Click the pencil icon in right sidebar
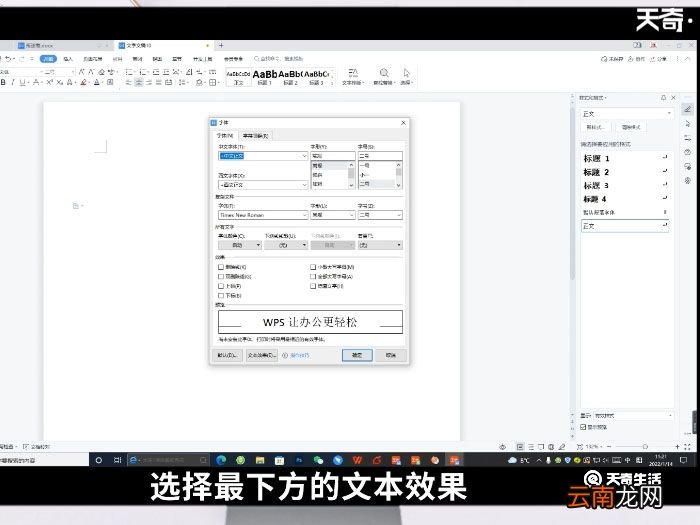 pyautogui.click(x=688, y=109)
